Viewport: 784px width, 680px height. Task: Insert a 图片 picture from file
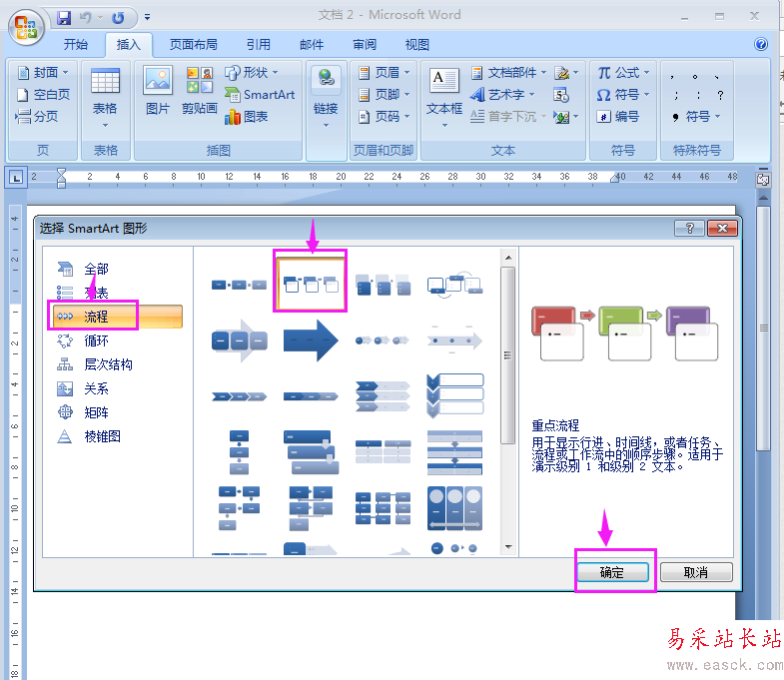[158, 90]
